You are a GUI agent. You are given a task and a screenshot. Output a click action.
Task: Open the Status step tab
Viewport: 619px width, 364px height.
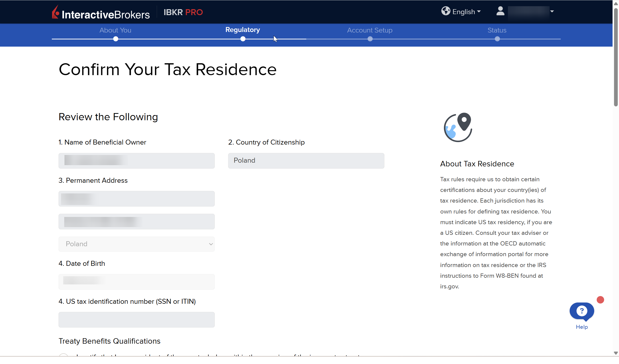pos(497,30)
